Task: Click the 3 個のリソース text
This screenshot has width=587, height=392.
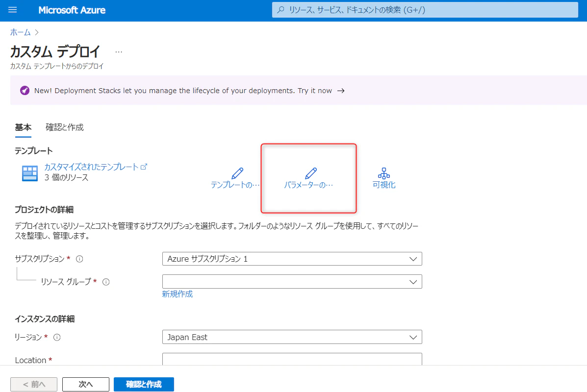Action: (66, 178)
